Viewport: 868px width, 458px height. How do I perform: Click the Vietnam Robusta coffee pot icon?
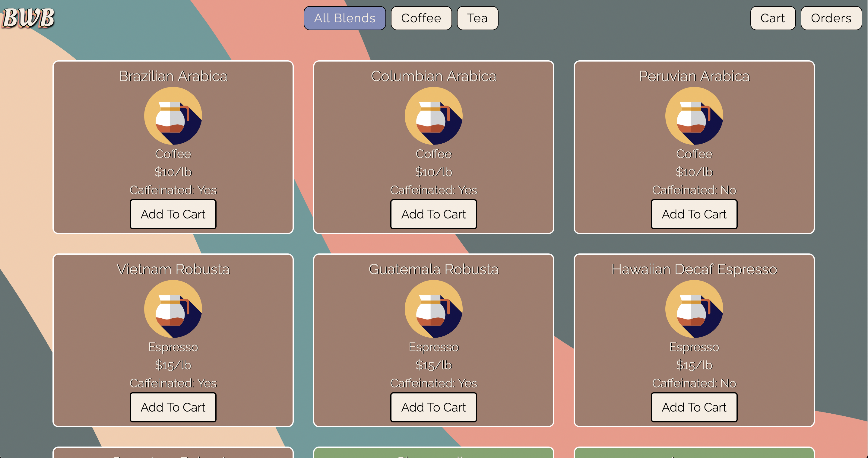coord(173,309)
